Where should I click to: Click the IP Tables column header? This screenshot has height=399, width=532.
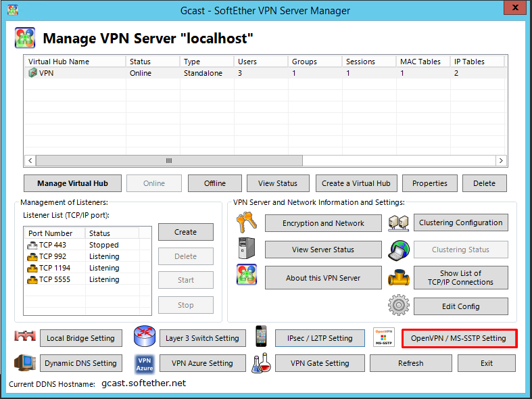(x=477, y=62)
